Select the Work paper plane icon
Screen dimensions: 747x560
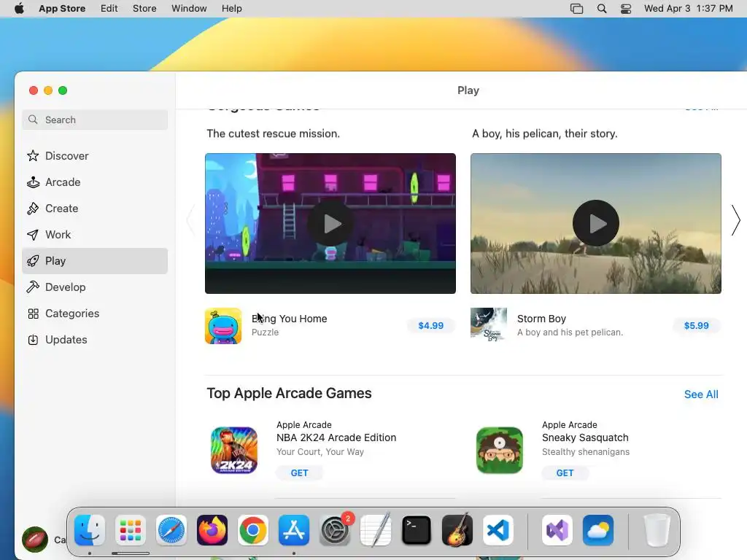[33, 234]
